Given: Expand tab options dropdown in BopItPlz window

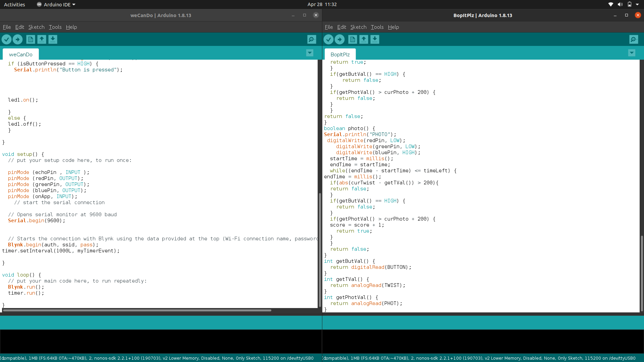Looking at the screenshot, I should [x=632, y=53].
